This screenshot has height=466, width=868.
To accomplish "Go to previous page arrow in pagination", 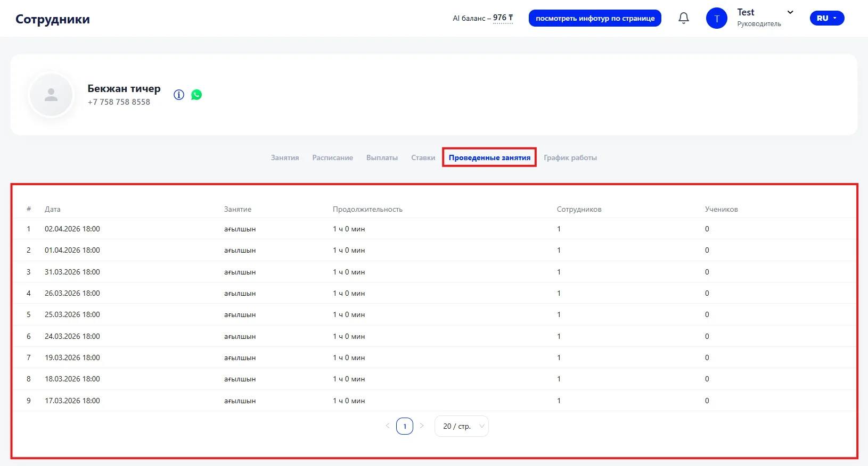I will tap(388, 426).
